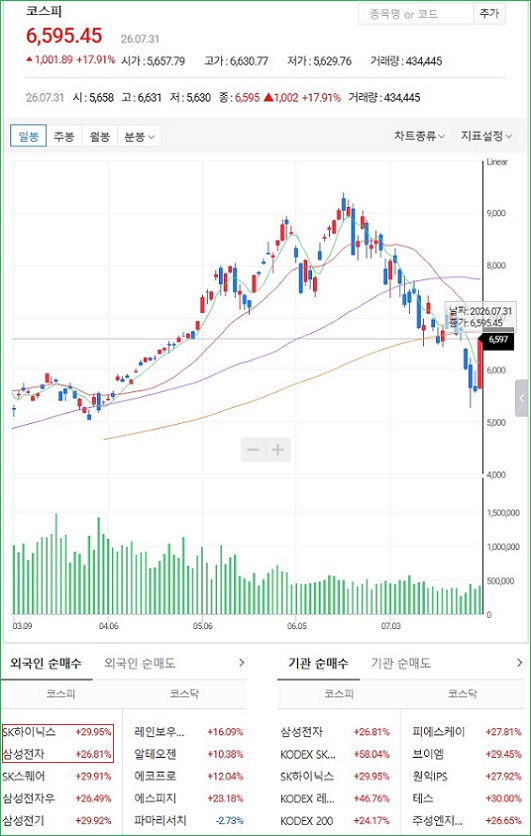Zoom in chart with plus button
The image size is (531, 836).
coord(278,450)
